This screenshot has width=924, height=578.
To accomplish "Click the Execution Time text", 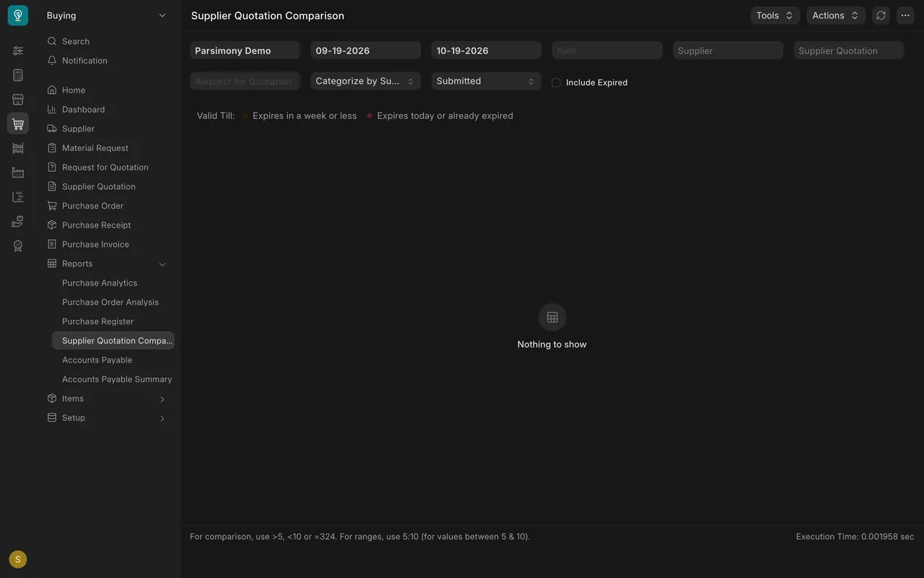I will tap(855, 537).
